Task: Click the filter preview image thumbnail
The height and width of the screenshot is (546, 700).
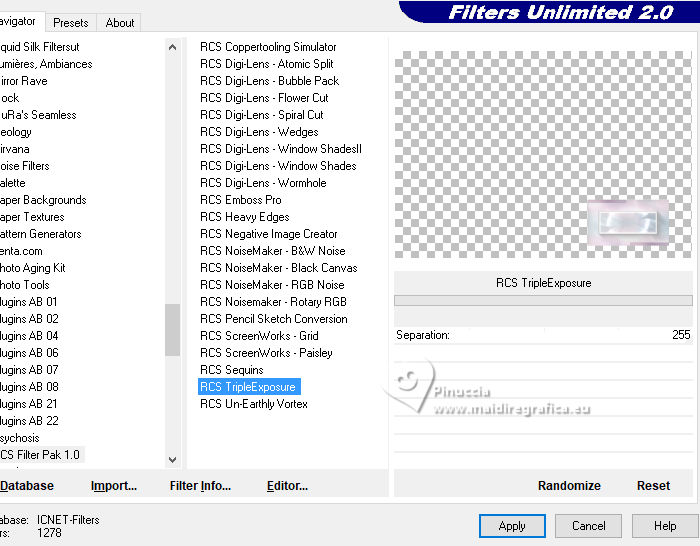Action: (627, 222)
